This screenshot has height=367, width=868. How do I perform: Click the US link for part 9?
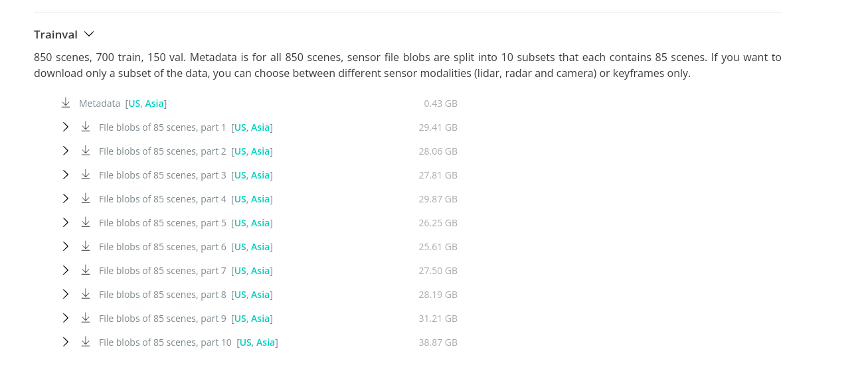point(240,319)
